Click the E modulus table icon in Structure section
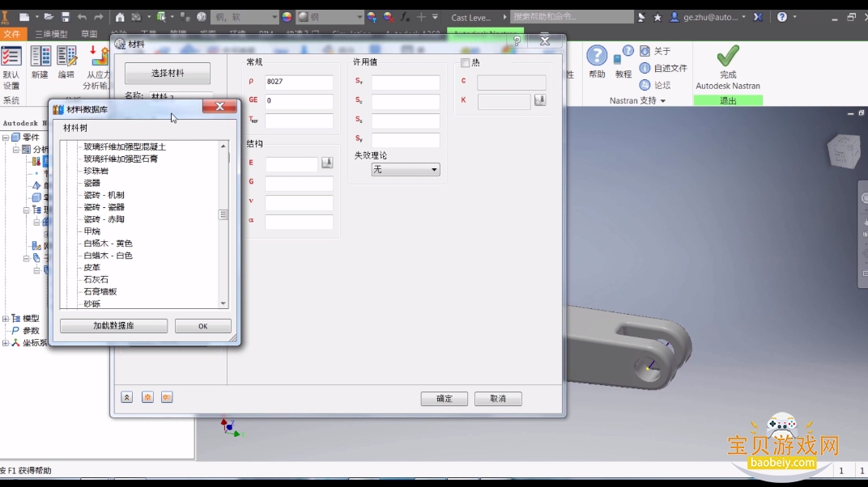The width and height of the screenshot is (868, 487). (327, 163)
